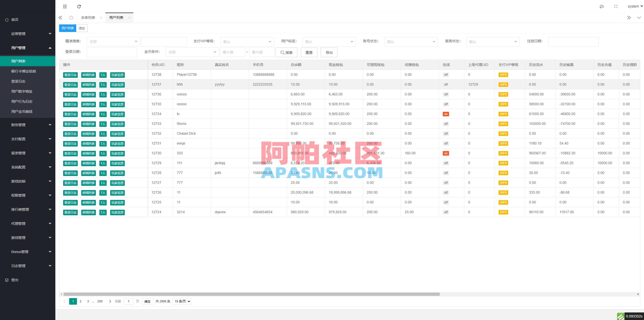Screen dimensions: 644x320
Task: Toggle the off switch for user Player12738
Action: coord(446,75)
